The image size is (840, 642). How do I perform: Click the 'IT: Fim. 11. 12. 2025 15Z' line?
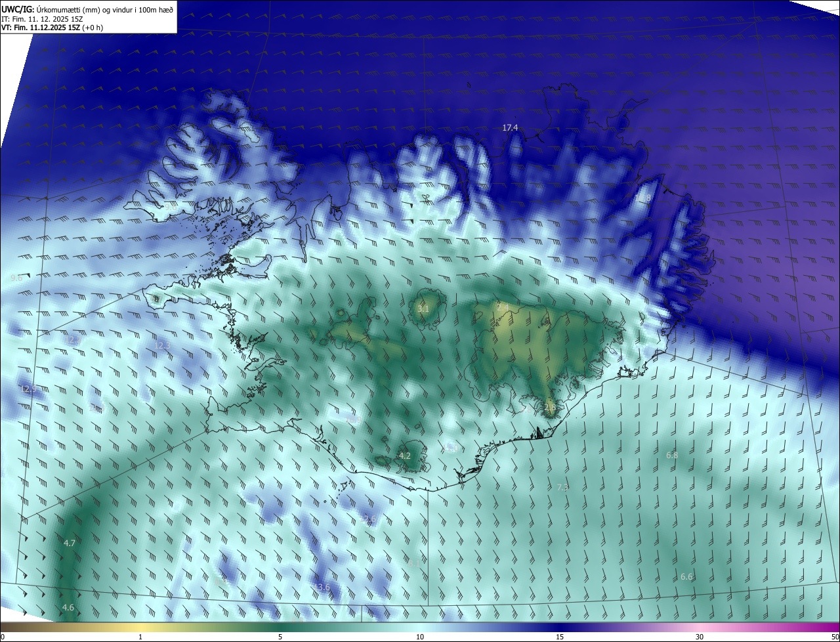click(42, 19)
